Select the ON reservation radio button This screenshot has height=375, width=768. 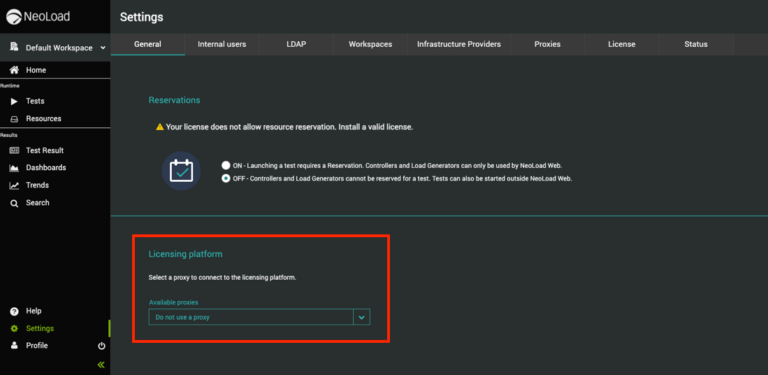click(226, 165)
